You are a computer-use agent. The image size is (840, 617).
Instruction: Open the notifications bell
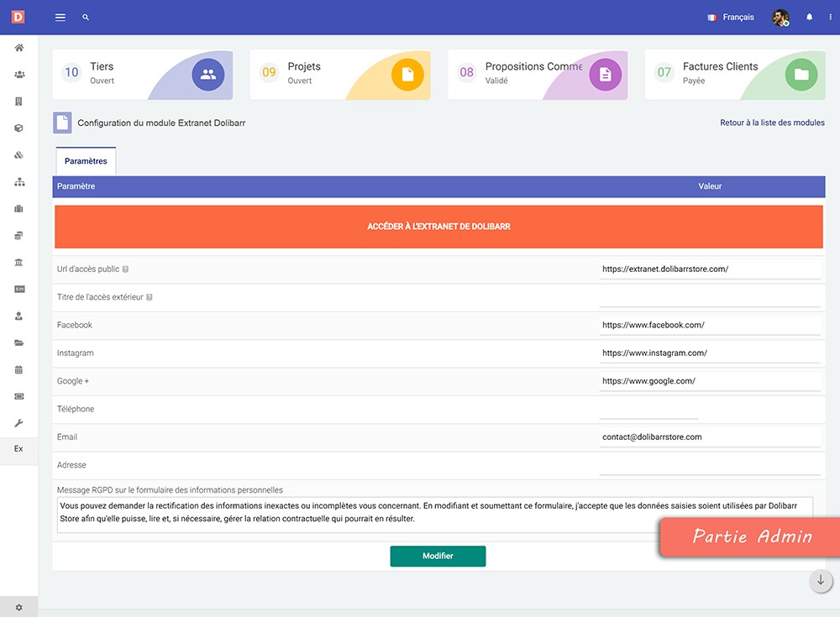tap(809, 17)
